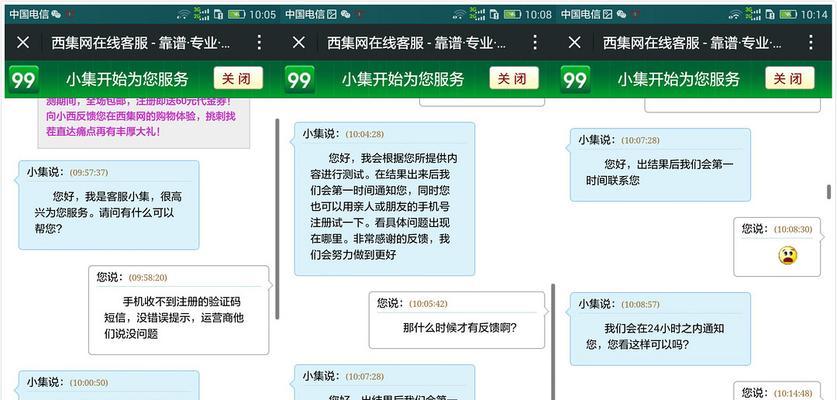Image resolution: width=837 pixels, height=400 pixels.
Task: Tap the battery icon next to 10:08
Action: click(512, 14)
